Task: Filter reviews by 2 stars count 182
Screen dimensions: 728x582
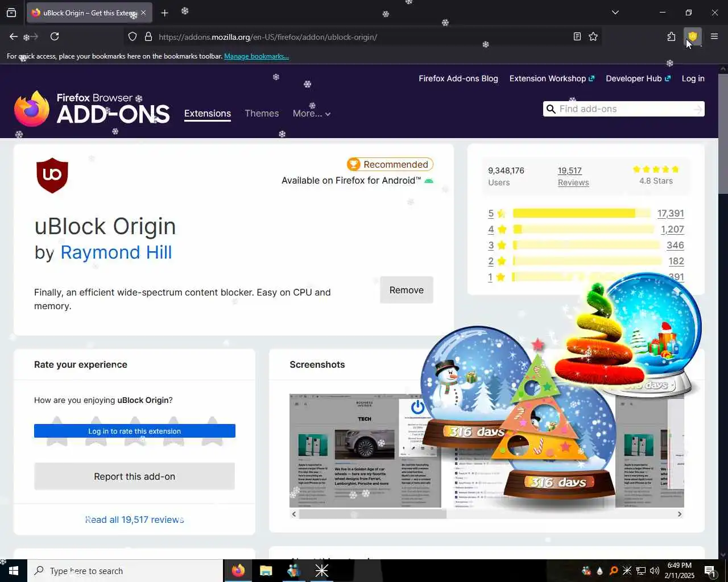Action: [676, 261]
